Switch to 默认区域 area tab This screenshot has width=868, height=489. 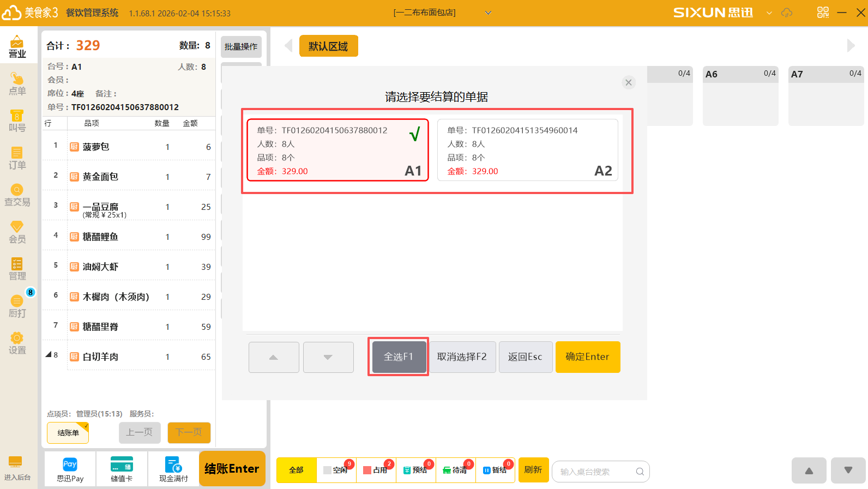click(x=328, y=46)
